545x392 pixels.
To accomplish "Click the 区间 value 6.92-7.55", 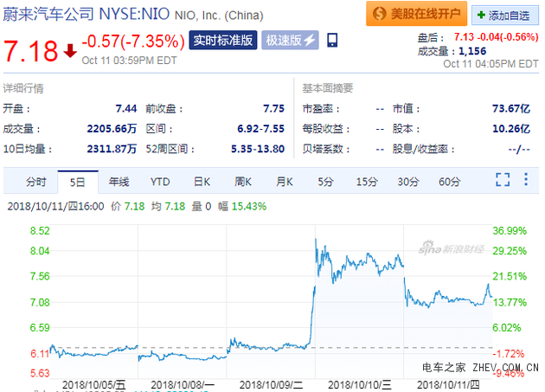I will [260, 129].
